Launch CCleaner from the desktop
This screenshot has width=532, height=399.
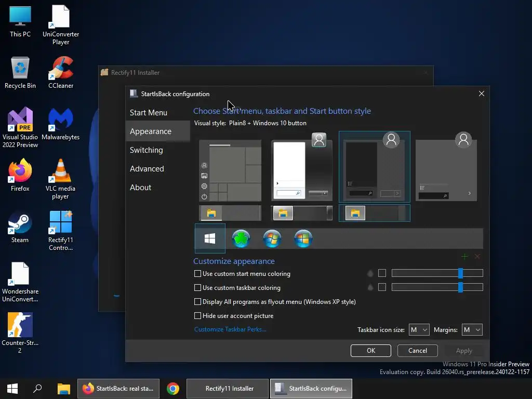click(x=61, y=73)
